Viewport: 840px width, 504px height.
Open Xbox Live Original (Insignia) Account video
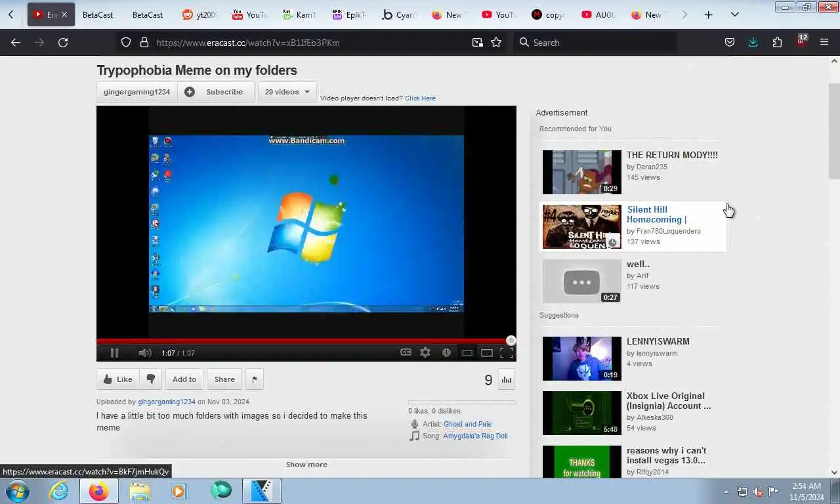tap(669, 401)
